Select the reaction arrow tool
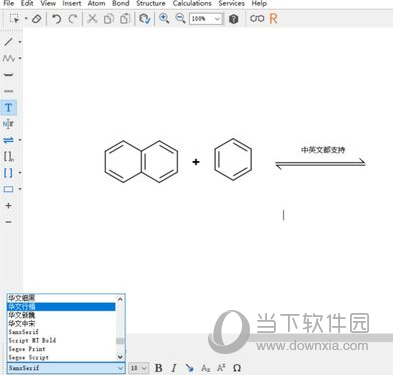 click(x=8, y=140)
